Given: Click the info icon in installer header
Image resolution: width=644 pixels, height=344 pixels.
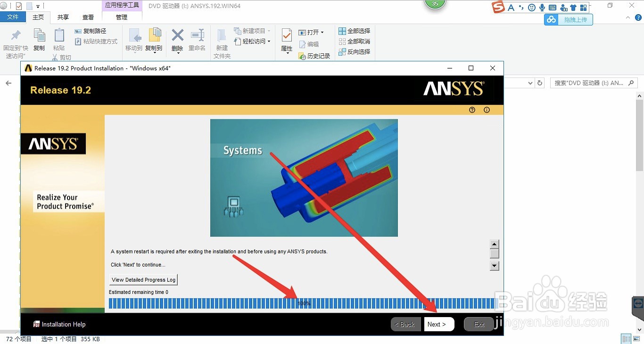Looking at the screenshot, I should pos(487,110).
